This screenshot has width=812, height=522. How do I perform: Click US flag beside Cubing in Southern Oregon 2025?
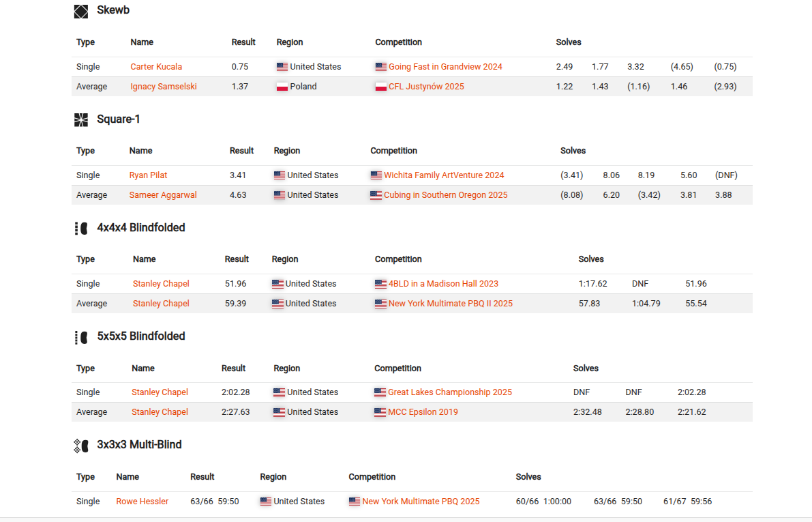click(x=376, y=195)
